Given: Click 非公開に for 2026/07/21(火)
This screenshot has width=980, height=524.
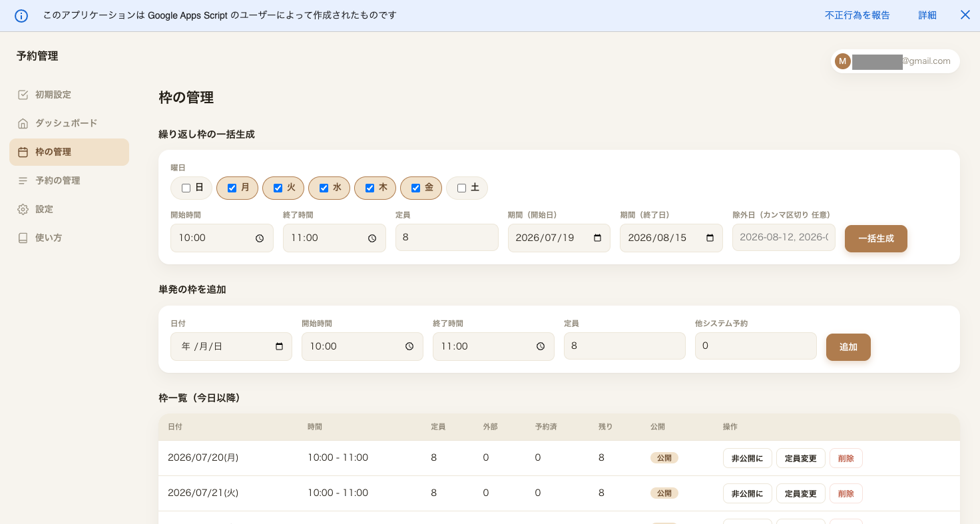Looking at the screenshot, I should click(x=747, y=493).
